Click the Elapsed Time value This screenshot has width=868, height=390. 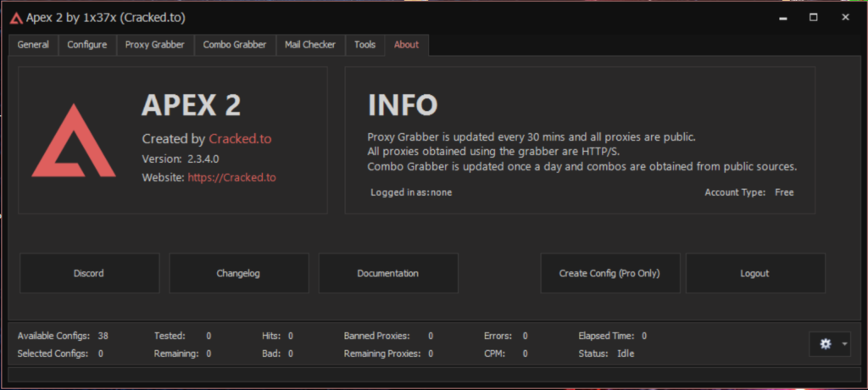(x=644, y=336)
